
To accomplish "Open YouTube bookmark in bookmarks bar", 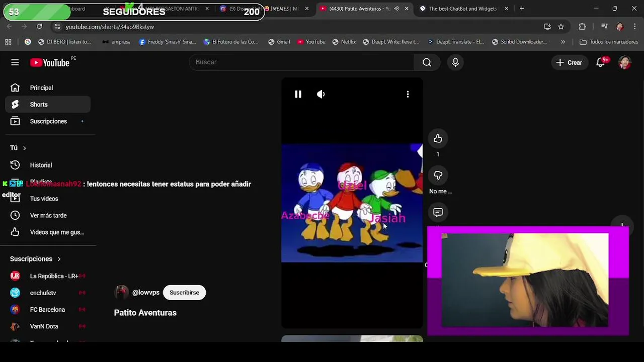I will (x=311, y=42).
